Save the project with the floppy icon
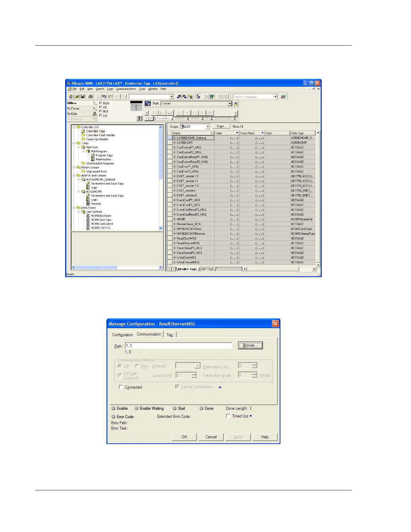 tap(83, 97)
